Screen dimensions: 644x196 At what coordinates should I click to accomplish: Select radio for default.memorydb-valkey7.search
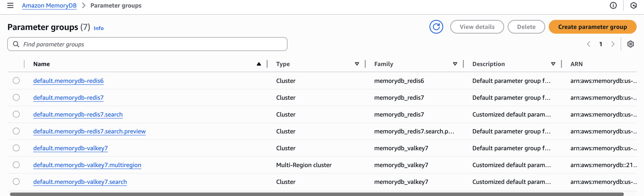16,182
